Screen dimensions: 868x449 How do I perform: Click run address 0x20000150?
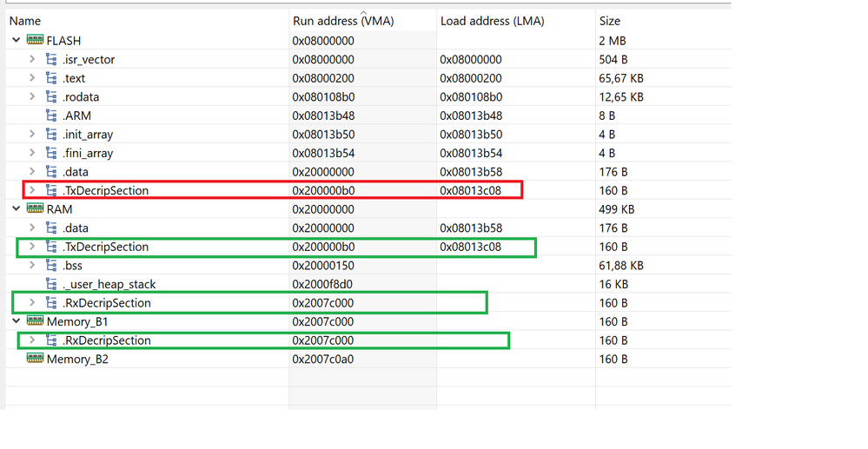click(x=323, y=266)
